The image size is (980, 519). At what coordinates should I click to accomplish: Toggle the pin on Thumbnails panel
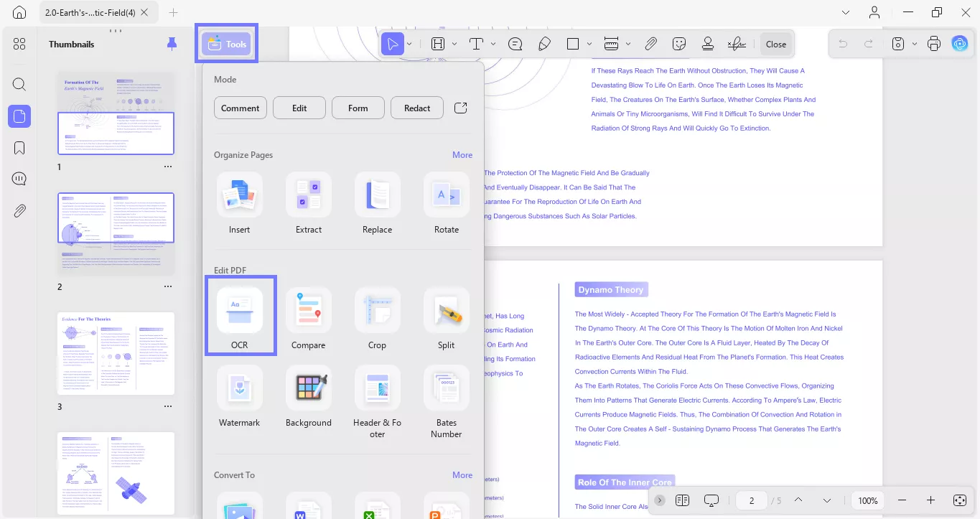click(172, 44)
